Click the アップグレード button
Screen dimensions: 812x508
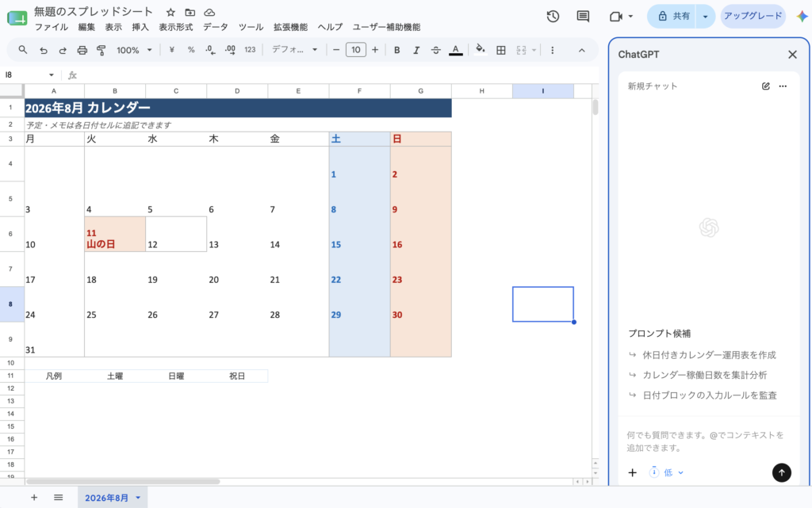(x=753, y=16)
